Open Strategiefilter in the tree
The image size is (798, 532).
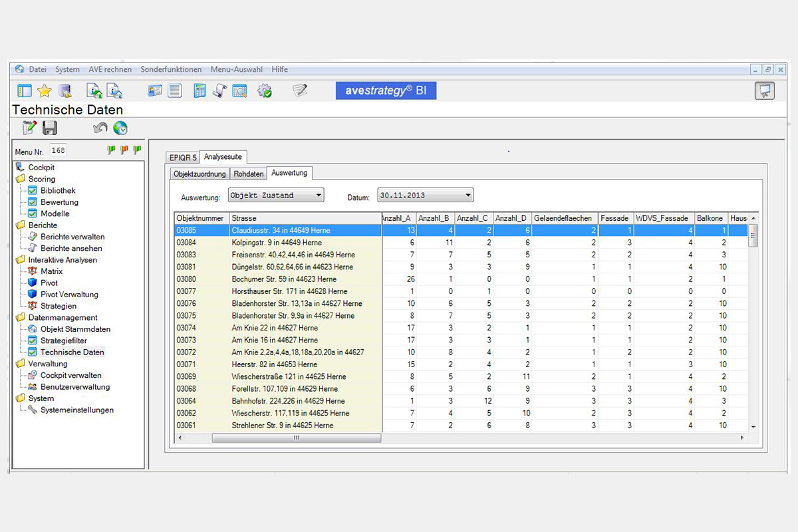pos(64,340)
